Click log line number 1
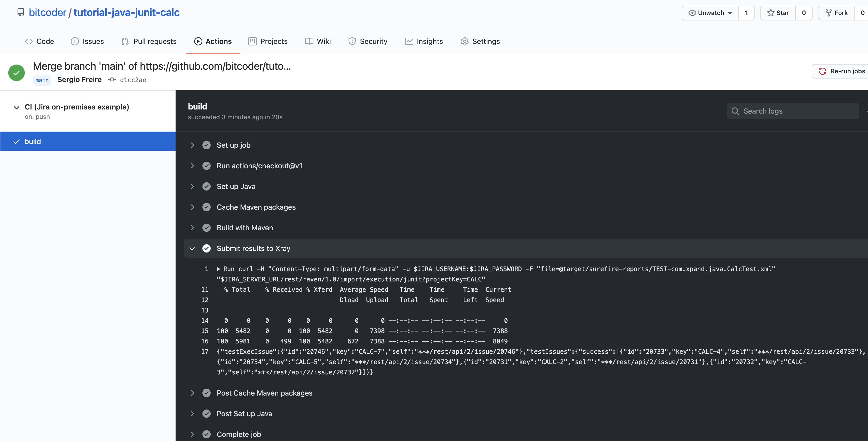 [x=207, y=269]
